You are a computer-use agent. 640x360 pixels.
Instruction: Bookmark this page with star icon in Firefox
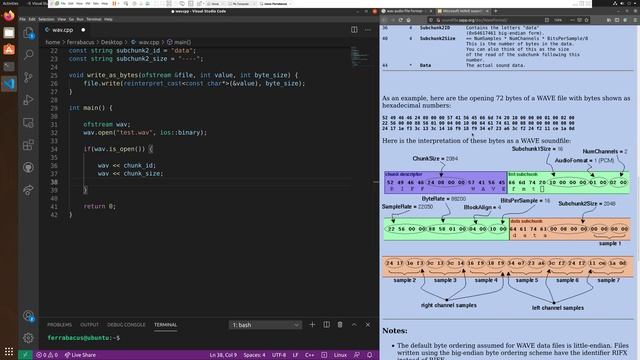[587, 20]
